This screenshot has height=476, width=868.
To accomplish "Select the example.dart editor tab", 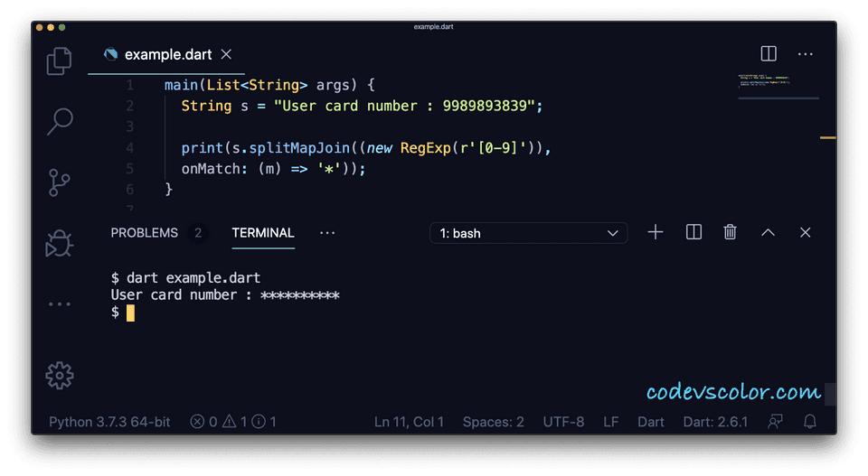I will coord(165,54).
